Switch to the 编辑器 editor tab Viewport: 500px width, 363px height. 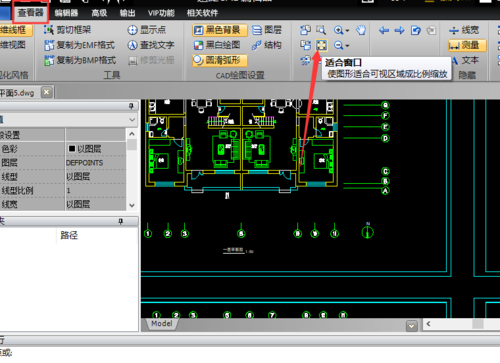66,13
